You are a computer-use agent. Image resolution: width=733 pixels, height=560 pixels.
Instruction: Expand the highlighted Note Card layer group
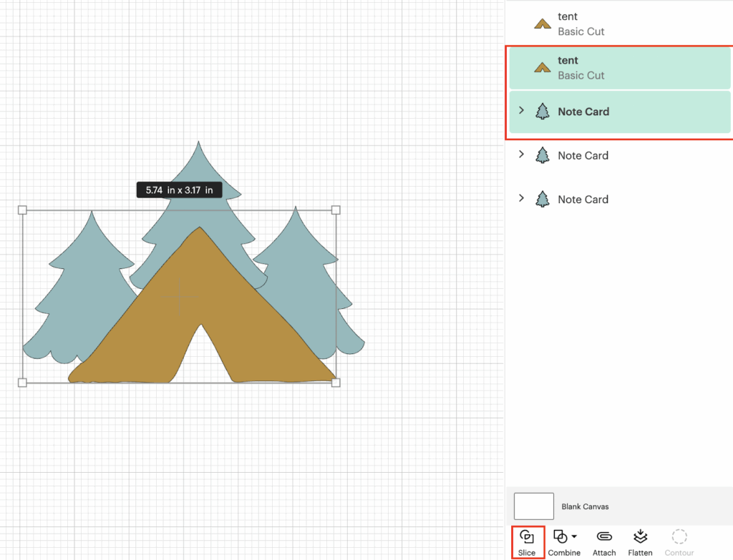click(521, 111)
